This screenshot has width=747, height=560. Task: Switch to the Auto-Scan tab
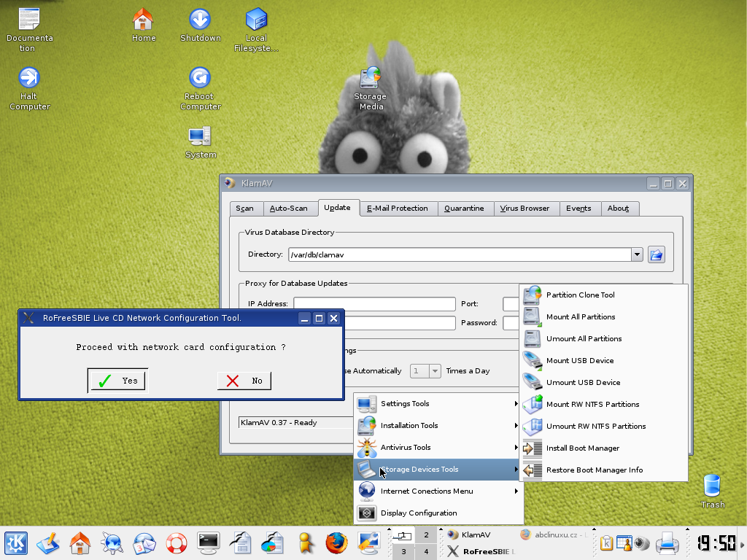click(x=289, y=209)
